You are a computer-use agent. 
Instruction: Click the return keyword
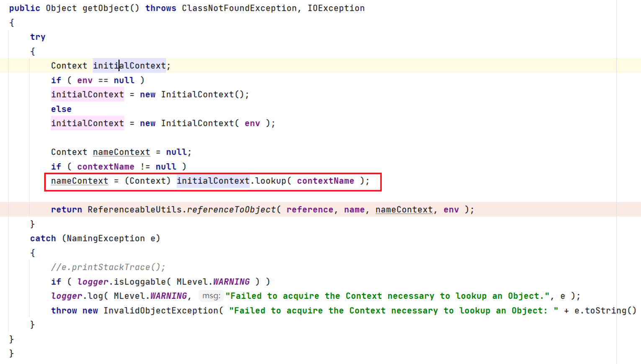[x=67, y=210]
